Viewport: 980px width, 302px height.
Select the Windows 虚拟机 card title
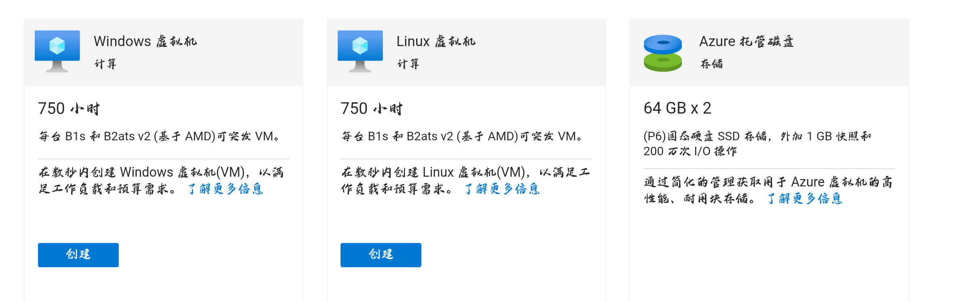coord(145,41)
